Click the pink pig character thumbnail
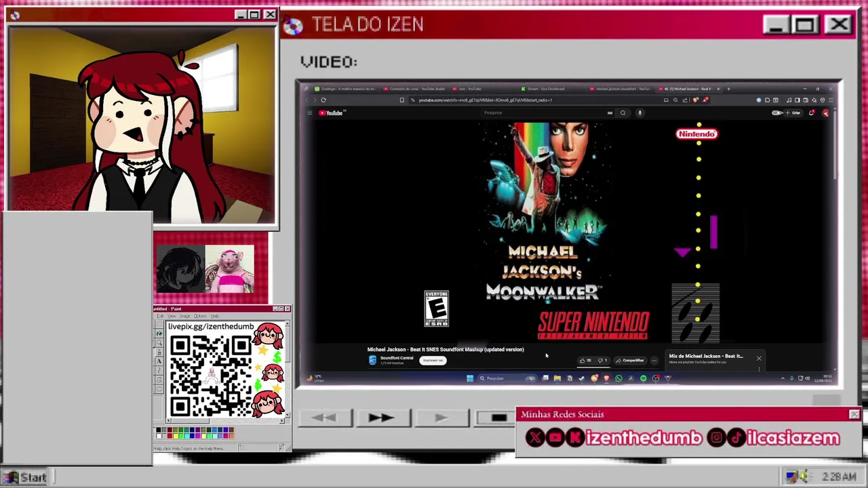Image resolution: width=868 pixels, height=488 pixels. [x=230, y=270]
